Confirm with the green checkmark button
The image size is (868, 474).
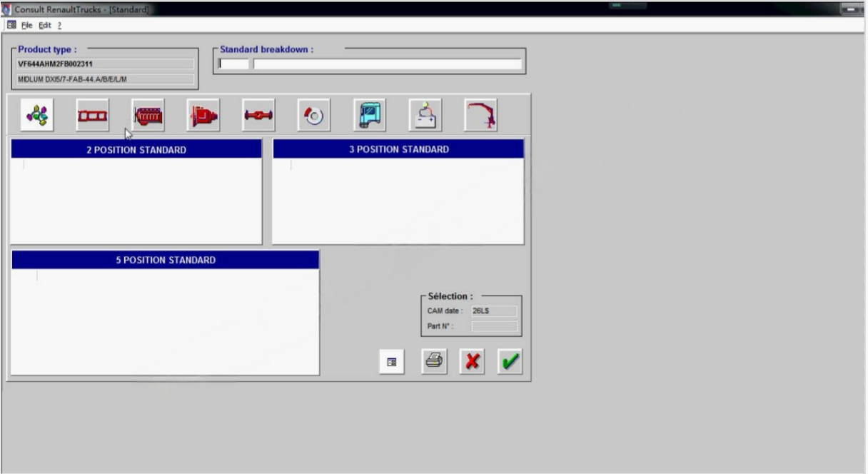click(510, 362)
